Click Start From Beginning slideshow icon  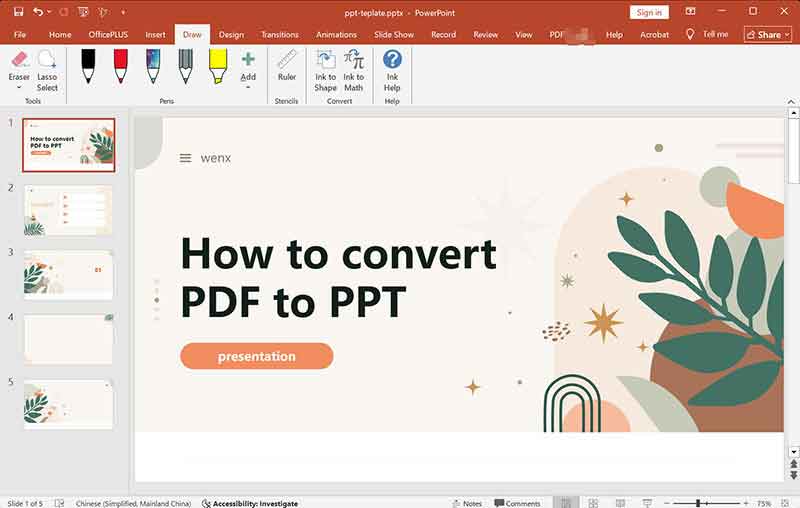(x=83, y=12)
